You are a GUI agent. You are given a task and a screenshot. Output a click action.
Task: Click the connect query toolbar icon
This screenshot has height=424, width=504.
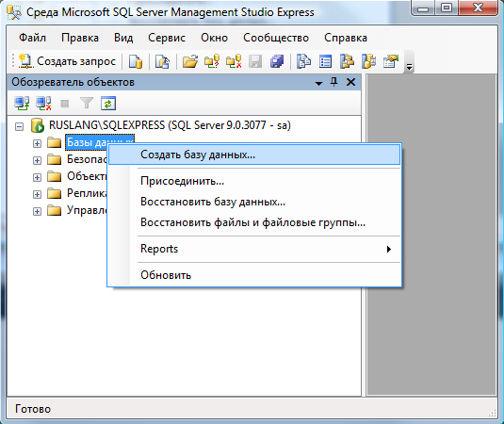[x=212, y=61]
